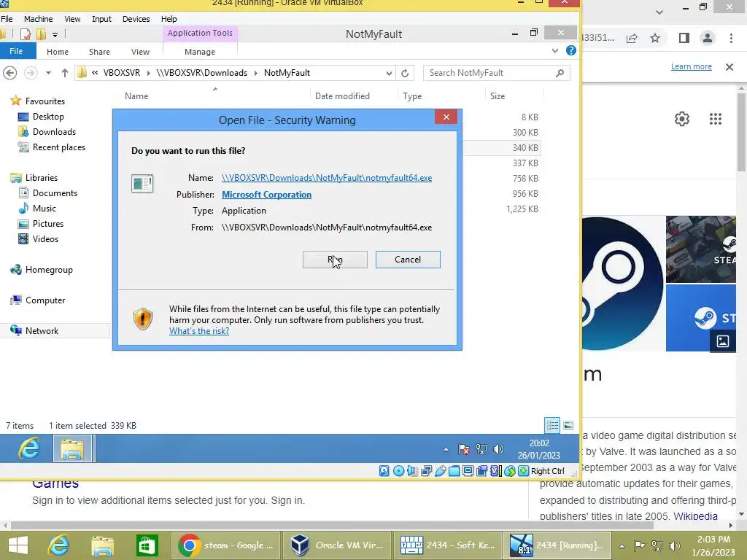Click the VirtualBox USB devices icon

coord(440,471)
